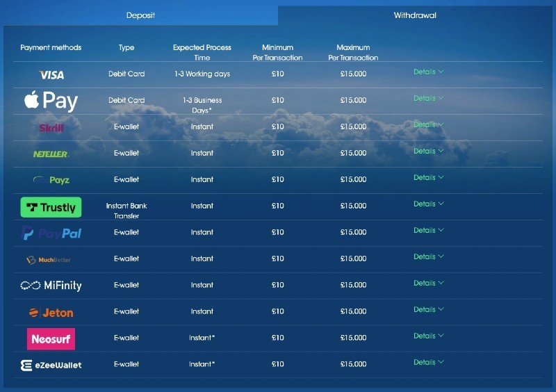The height and width of the screenshot is (392, 556).
Task: Click the 'Expected Process Time' header
Action: [x=202, y=53]
